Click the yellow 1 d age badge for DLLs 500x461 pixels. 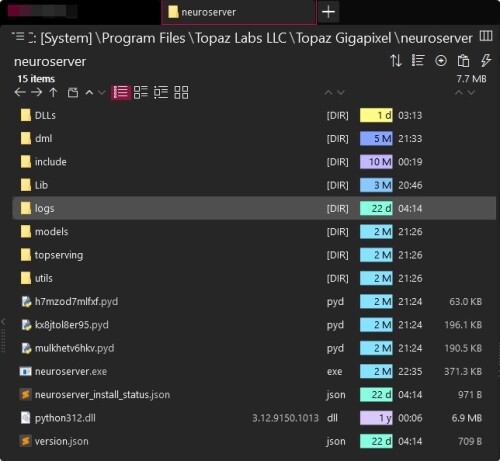(376, 115)
